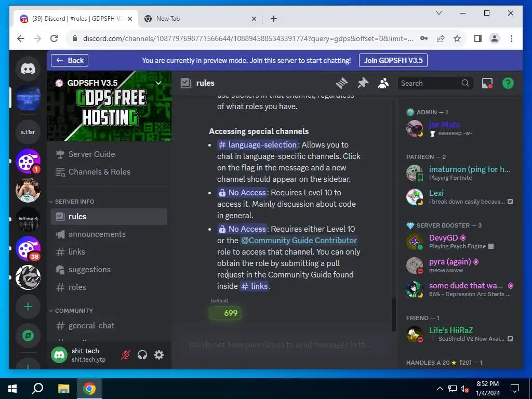Click the first No Access channel mention
Image resolution: width=532 pixels, height=399 pixels.
coord(243,192)
